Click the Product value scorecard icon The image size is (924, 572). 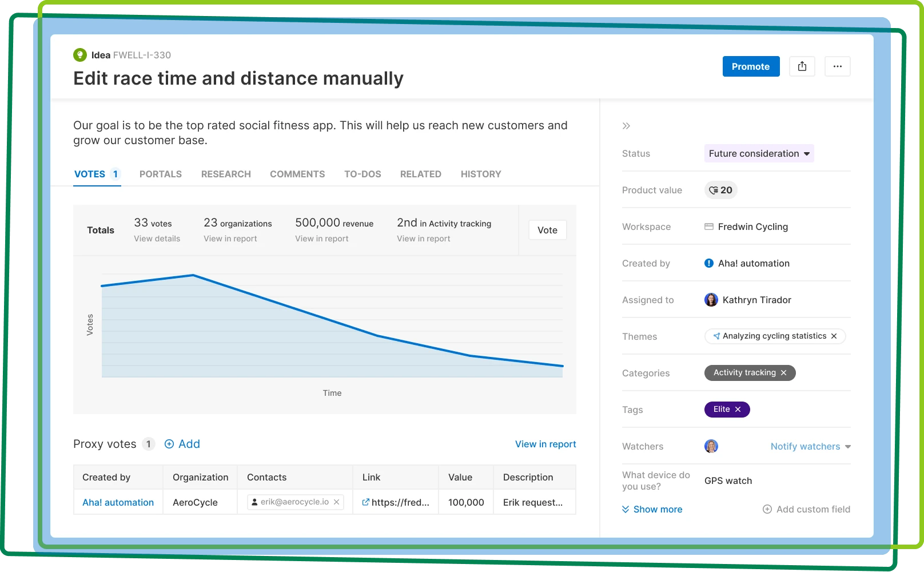713,190
